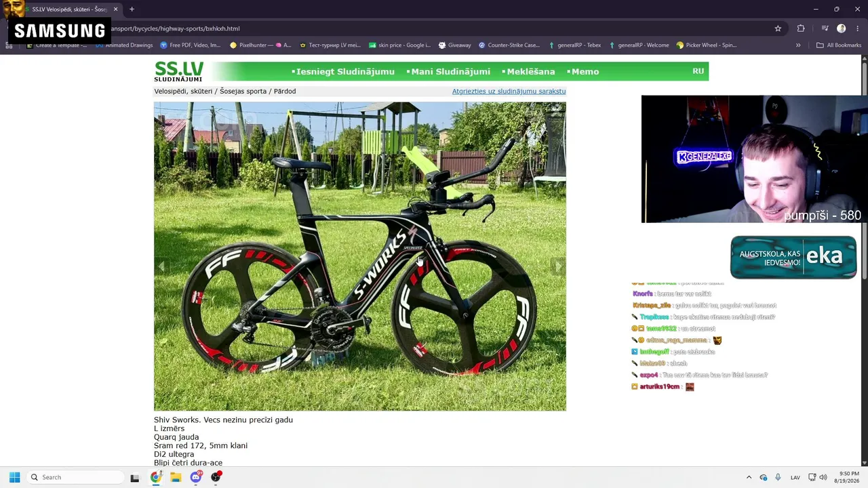Go to Šosejas sporta breadcrumb
Viewport: 868px width, 488px height.
(243, 91)
